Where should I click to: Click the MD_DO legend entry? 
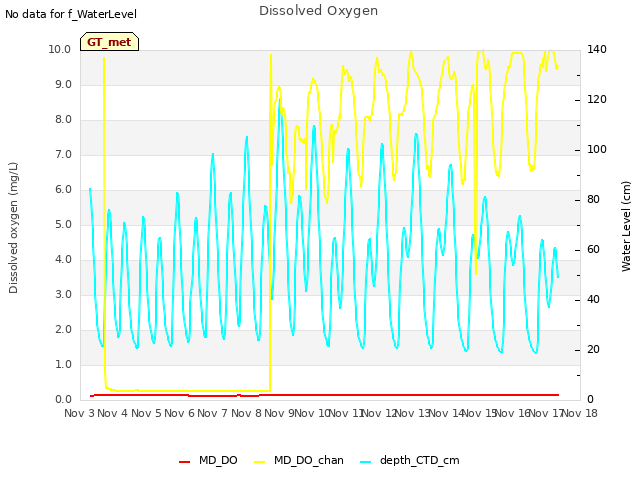pyautogui.click(x=208, y=460)
